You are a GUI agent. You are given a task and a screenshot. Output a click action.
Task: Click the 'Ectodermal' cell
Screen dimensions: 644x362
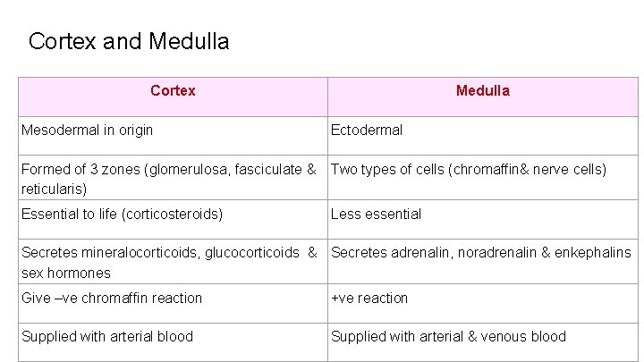coord(367,130)
